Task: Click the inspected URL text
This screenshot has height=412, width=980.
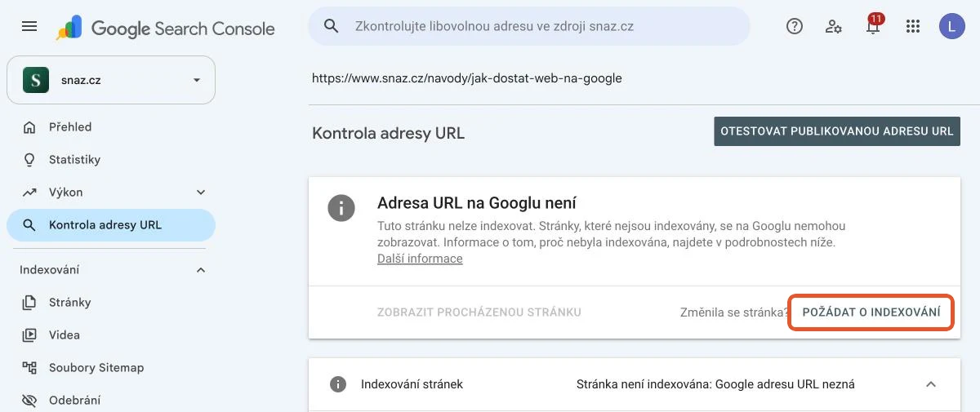Action: (x=467, y=79)
